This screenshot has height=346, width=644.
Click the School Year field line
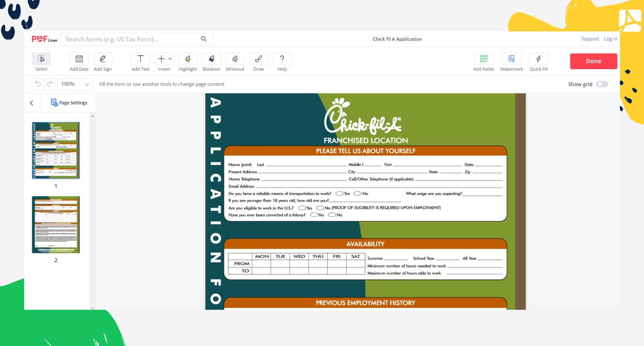pos(448,259)
